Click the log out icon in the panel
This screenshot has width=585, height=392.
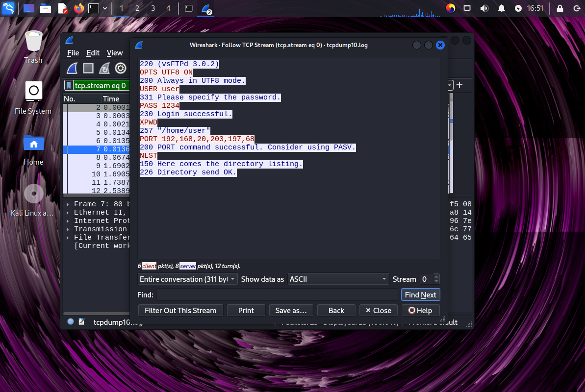pyautogui.click(x=577, y=8)
